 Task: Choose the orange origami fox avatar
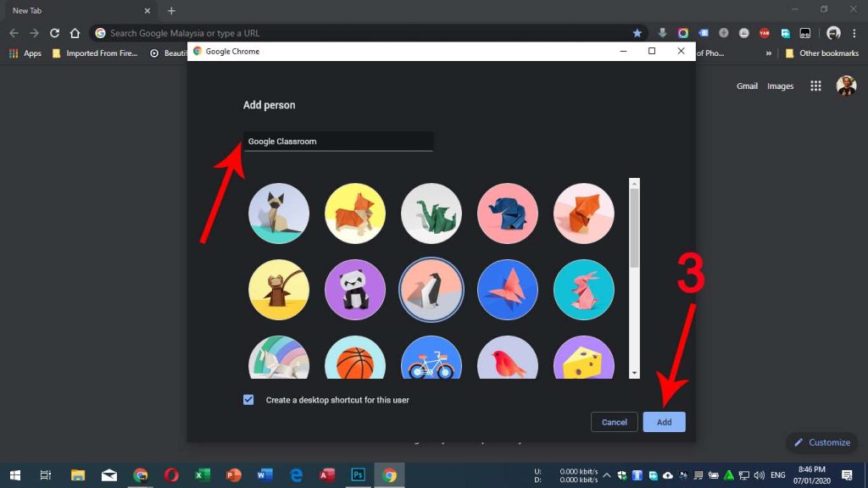(583, 213)
